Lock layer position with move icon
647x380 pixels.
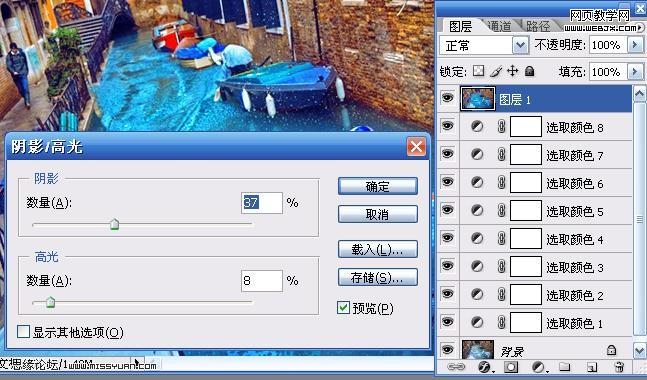tap(512, 71)
